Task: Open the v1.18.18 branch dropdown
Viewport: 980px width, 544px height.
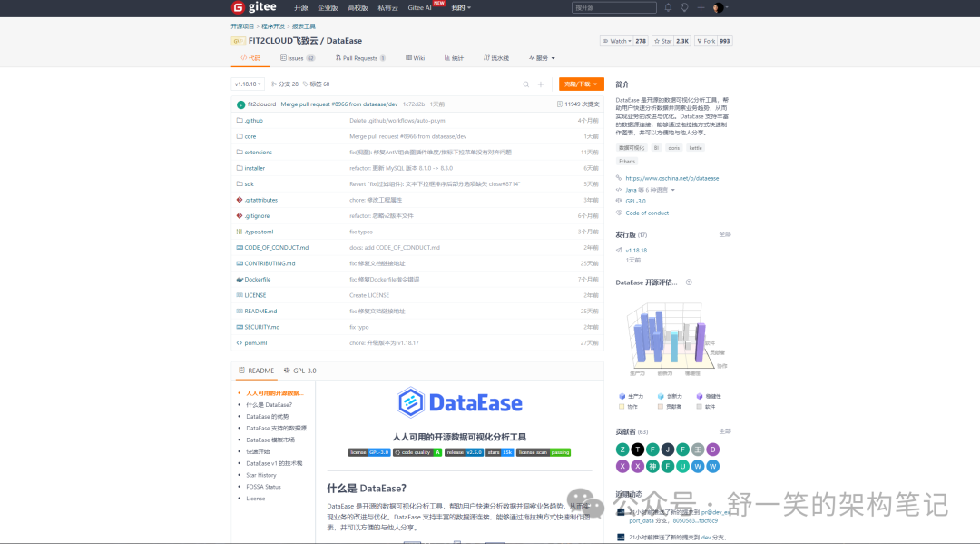Action: coord(248,84)
